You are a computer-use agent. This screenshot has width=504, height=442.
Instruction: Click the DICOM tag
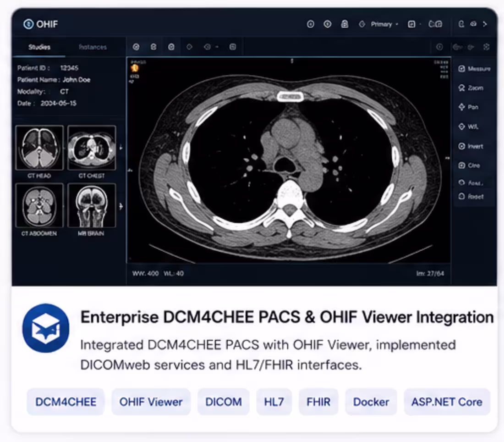tap(224, 402)
